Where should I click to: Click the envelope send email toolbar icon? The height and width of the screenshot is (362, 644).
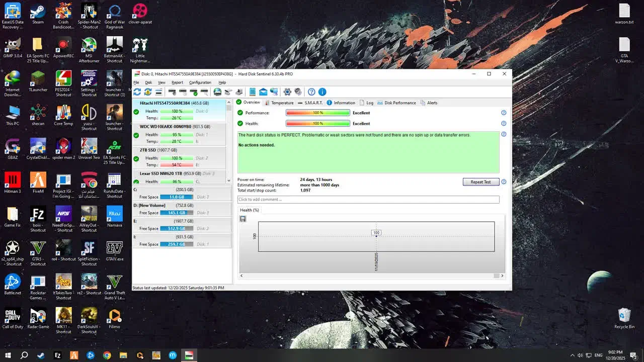pyautogui.click(x=263, y=92)
